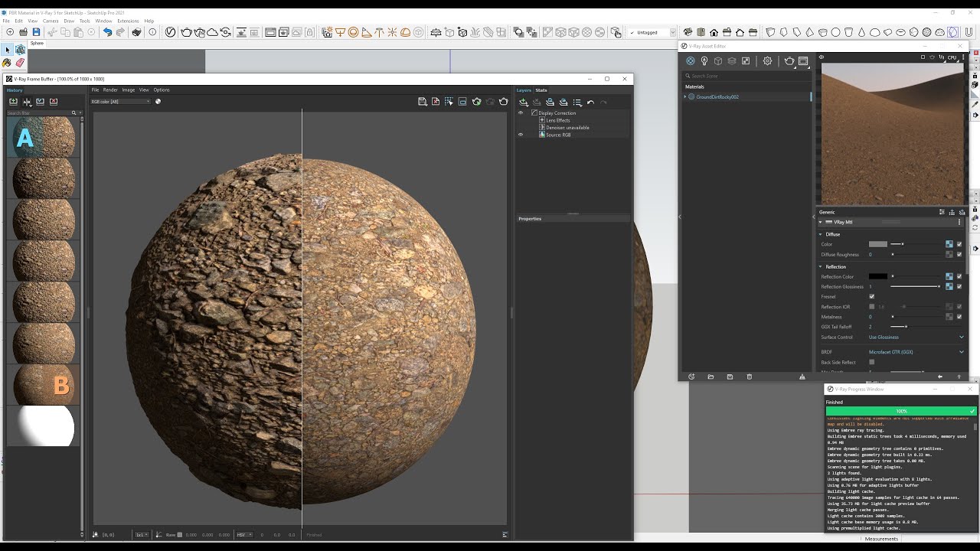The height and width of the screenshot is (551, 980).
Task: Open the Surface Control dropdown
Action: [916, 337]
